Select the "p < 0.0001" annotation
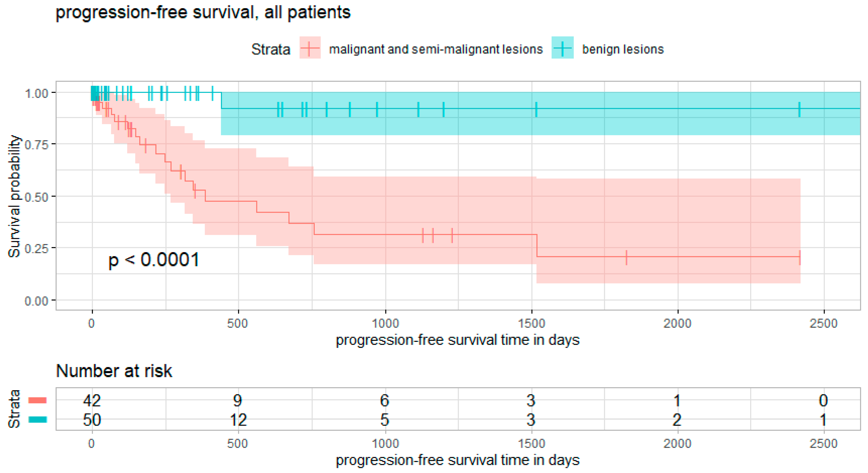The image size is (868, 473). click(x=154, y=260)
